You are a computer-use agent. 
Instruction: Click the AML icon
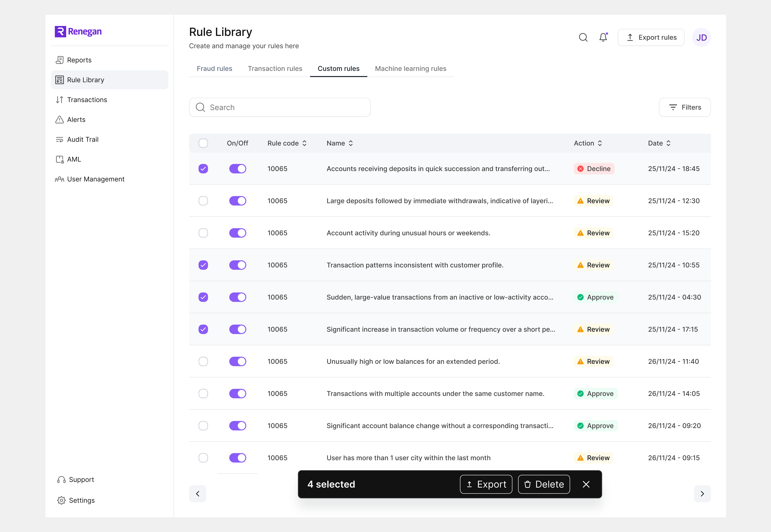[59, 159]
